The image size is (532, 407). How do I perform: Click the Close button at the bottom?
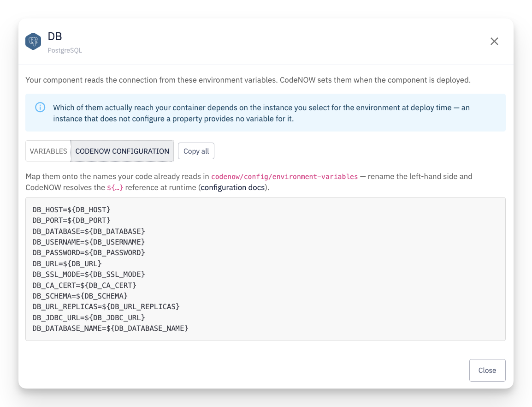tap(487, 370)
